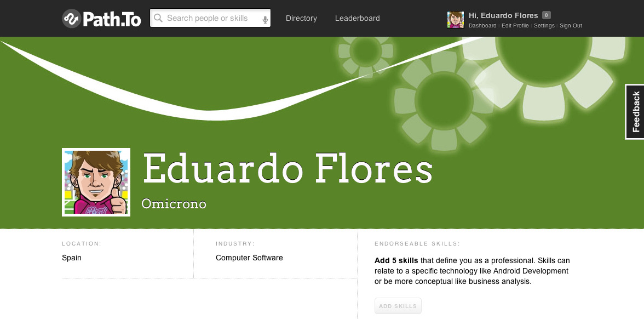Click the microphone voice search icon
Screen dimensions: 644x319
coord(265,19)
